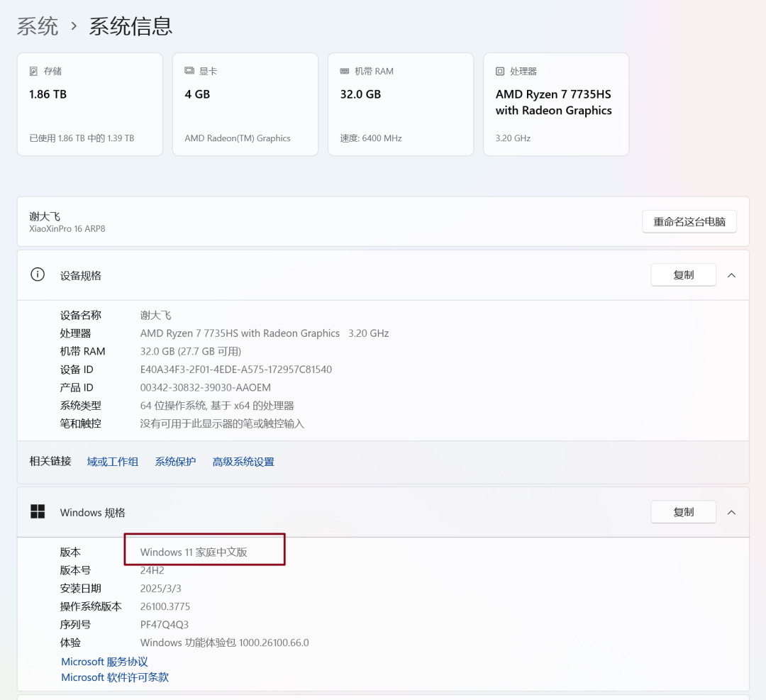This screenshot has height=700, width=766.
Task: Collapse the 设备规格 section chevron
Action: coord(731,275)
